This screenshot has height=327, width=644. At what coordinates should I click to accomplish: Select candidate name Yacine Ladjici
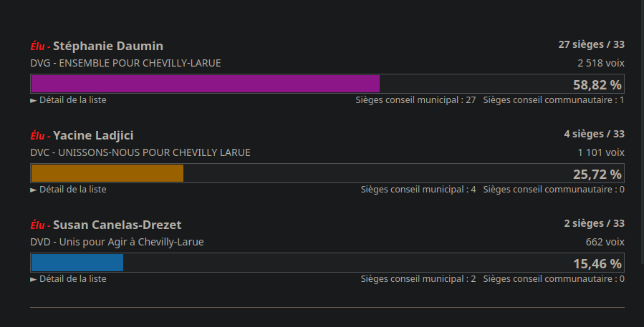93,135
